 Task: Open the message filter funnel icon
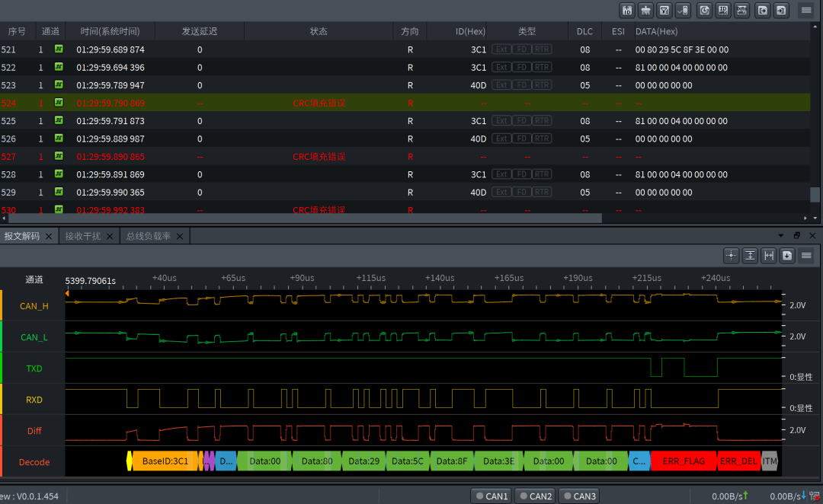[664, 11]
